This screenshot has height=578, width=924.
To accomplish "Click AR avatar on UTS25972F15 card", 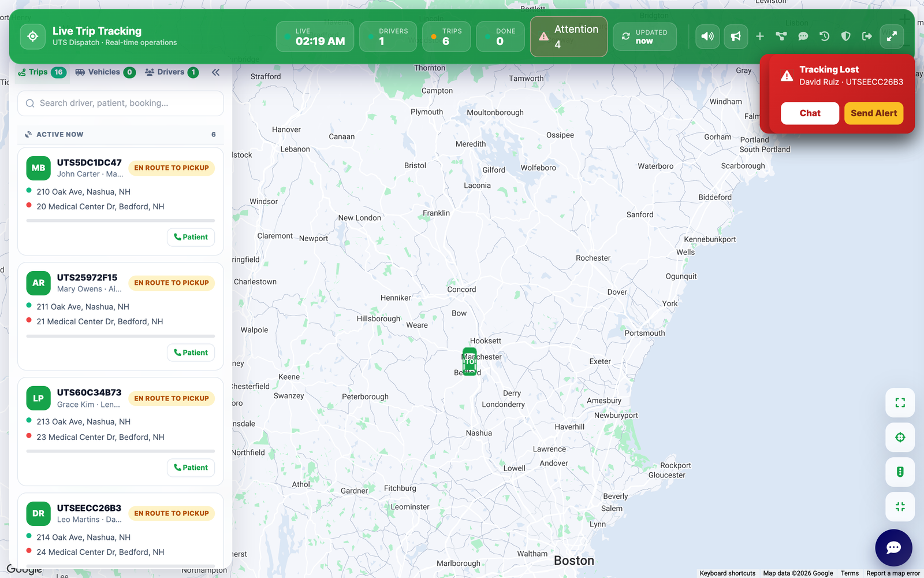I will (x=38, y=283).
